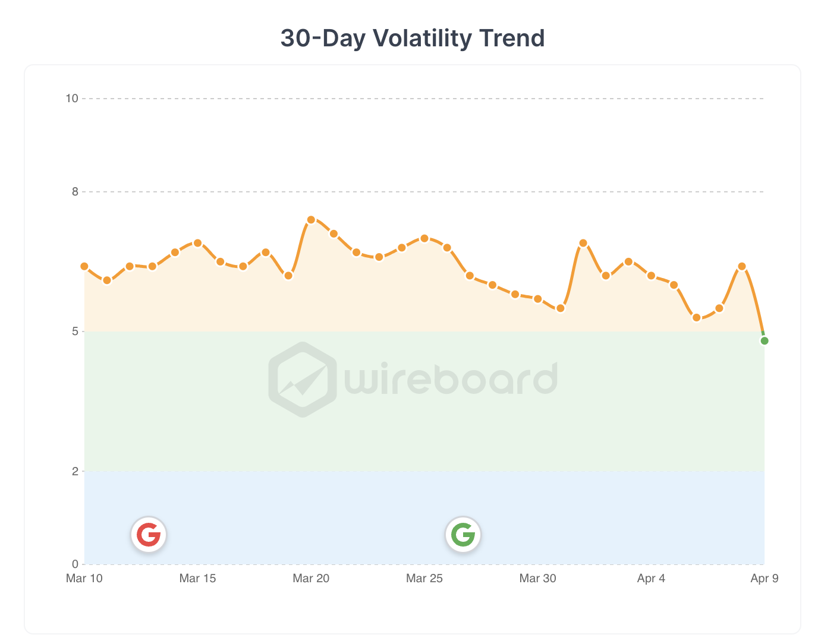Click the Mar 10 x-axis label

coord(84,578)
